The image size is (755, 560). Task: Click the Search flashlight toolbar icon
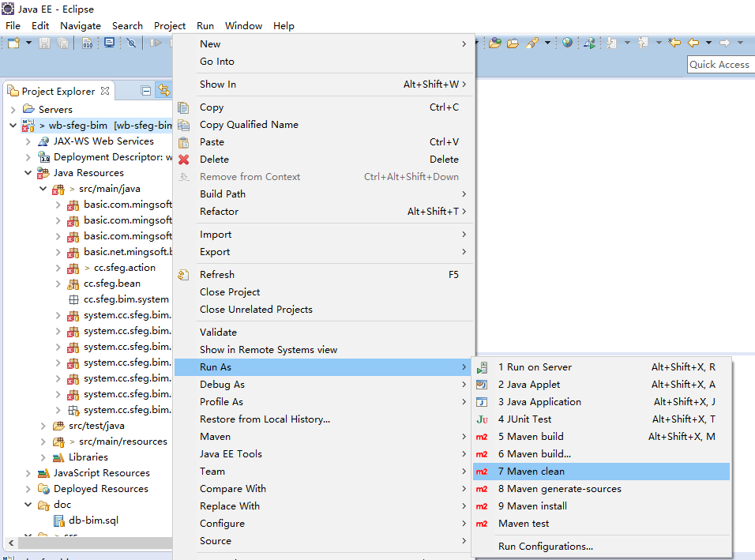tap(532, 43)
